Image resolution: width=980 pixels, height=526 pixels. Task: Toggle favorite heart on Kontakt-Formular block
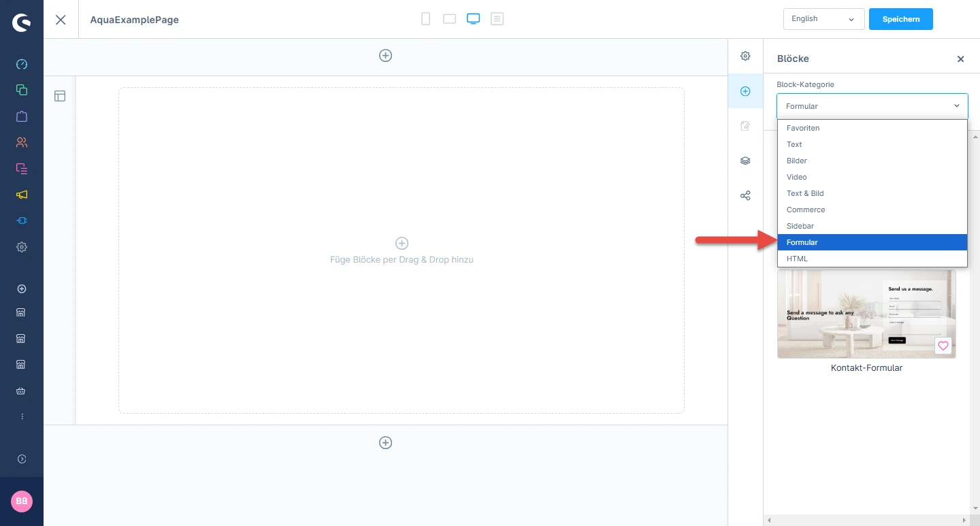(943, 346)
